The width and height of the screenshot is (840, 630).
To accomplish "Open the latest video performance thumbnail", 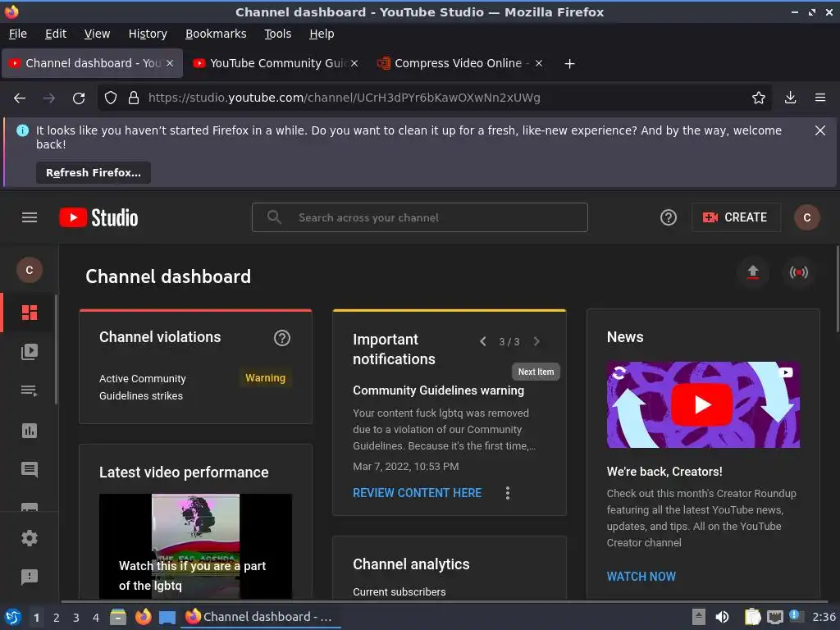I will [195, 546].
